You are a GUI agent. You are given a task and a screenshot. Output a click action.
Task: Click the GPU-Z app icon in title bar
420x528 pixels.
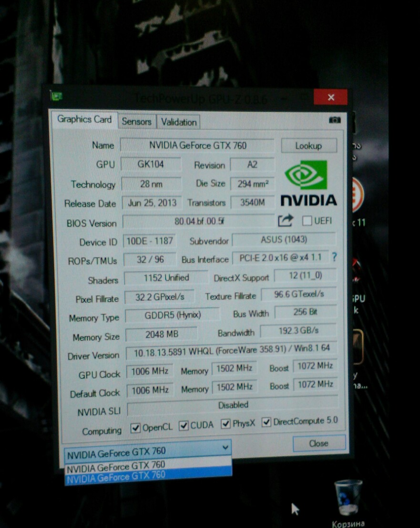pos(56,97)
